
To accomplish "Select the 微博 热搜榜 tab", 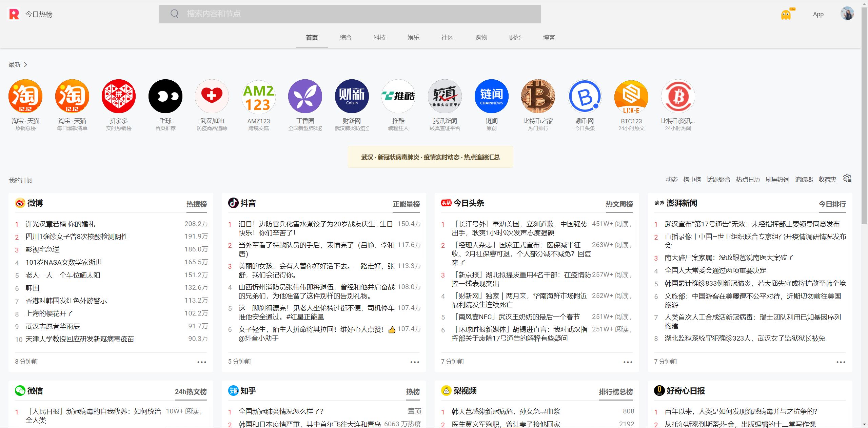I will click(197, 204).
